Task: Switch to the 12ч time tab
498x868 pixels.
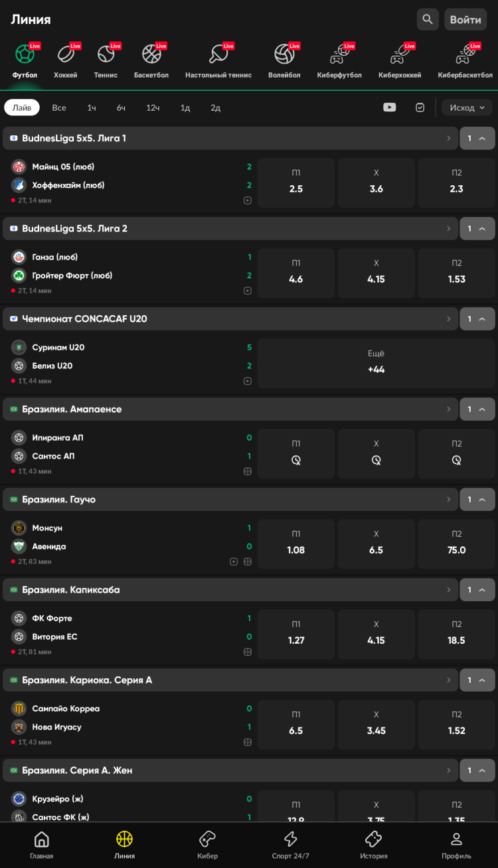Action: (x=153, y=108)
